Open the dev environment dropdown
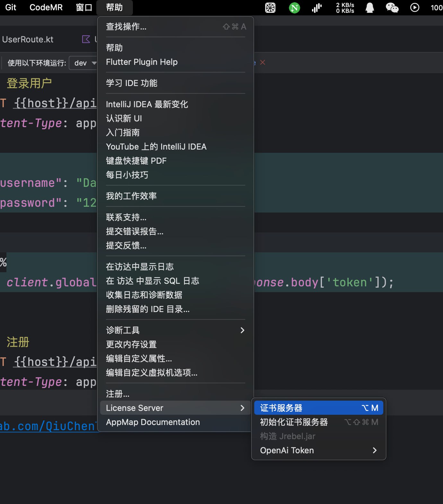The width and height of the screenshot is (443, 504). [83, 63]
